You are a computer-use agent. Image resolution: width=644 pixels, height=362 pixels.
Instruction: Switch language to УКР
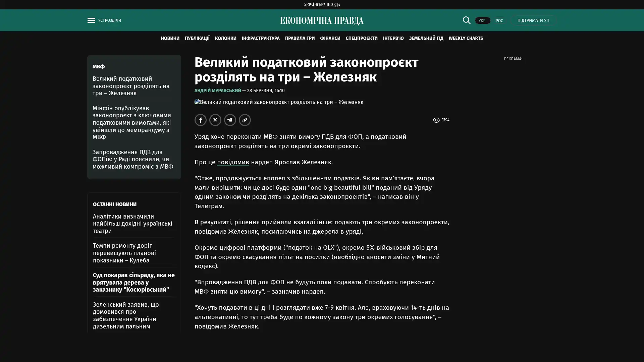tap(482, 20)
